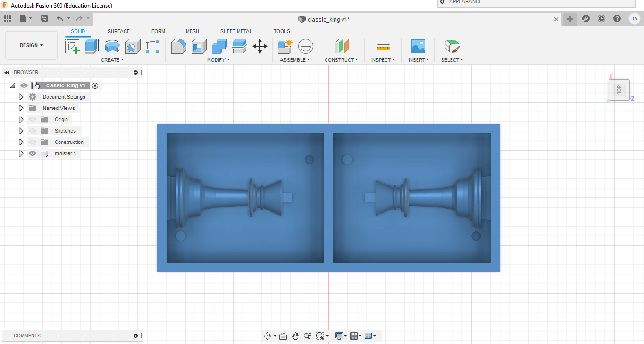Open user account IA avatar
The width and height of the screenshot is (644, 344).
click(x=635, y=18)
